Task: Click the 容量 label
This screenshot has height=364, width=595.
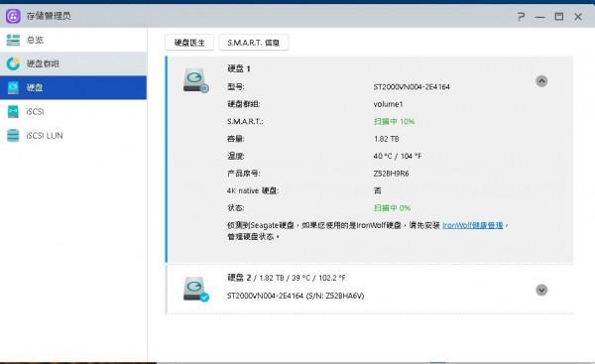Action: coord(236,139)
